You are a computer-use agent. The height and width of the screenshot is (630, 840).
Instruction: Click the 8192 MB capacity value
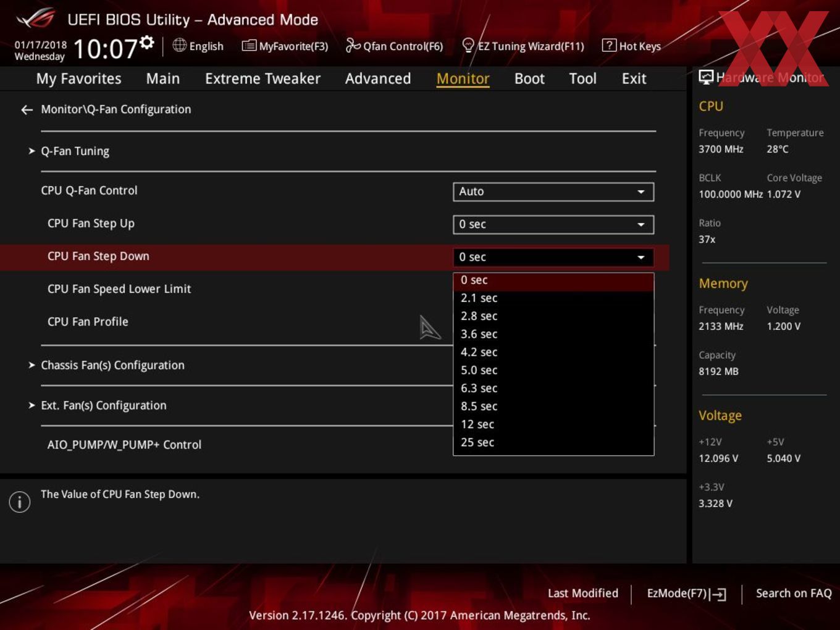[x=718, y=371]
